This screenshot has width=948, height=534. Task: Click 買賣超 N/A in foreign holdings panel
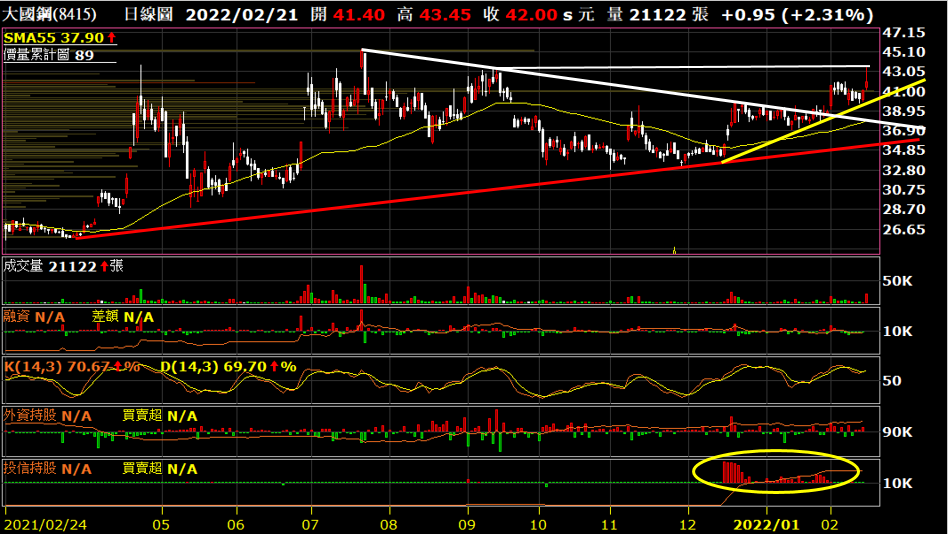(160, 415)
